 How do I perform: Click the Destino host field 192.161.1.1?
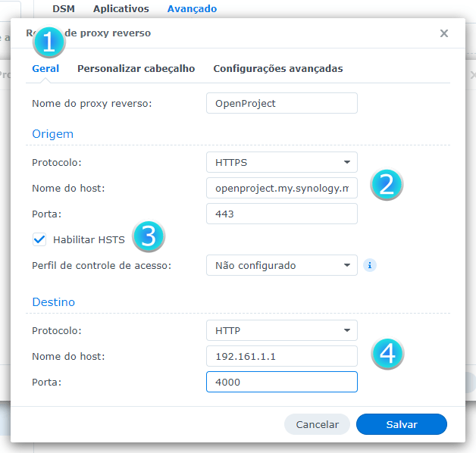tap(281, 356)
